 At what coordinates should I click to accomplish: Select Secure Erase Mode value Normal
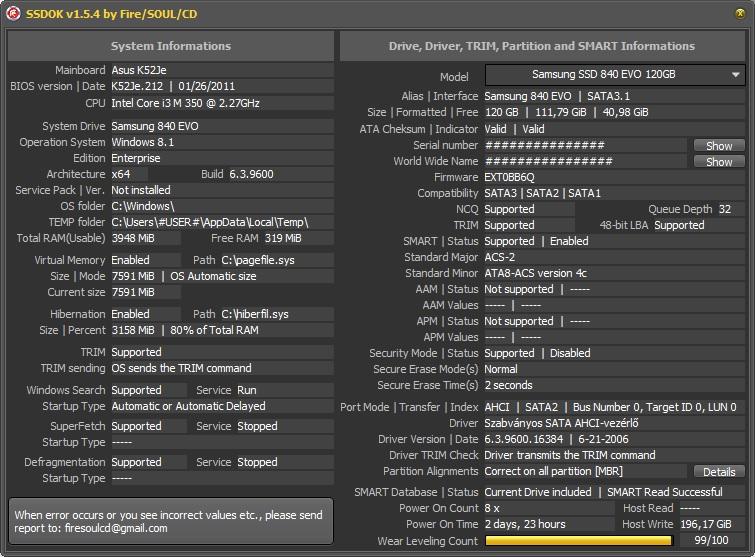[501, 369]
